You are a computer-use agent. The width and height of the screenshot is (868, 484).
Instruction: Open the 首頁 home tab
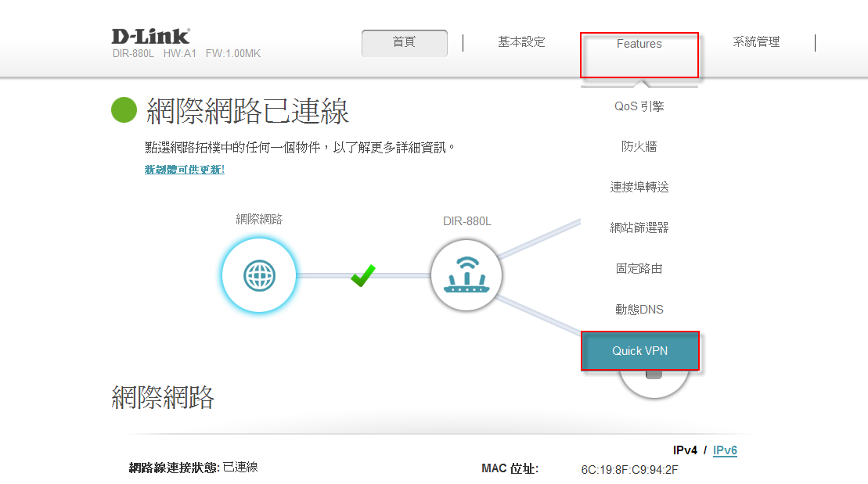(404, 43)
